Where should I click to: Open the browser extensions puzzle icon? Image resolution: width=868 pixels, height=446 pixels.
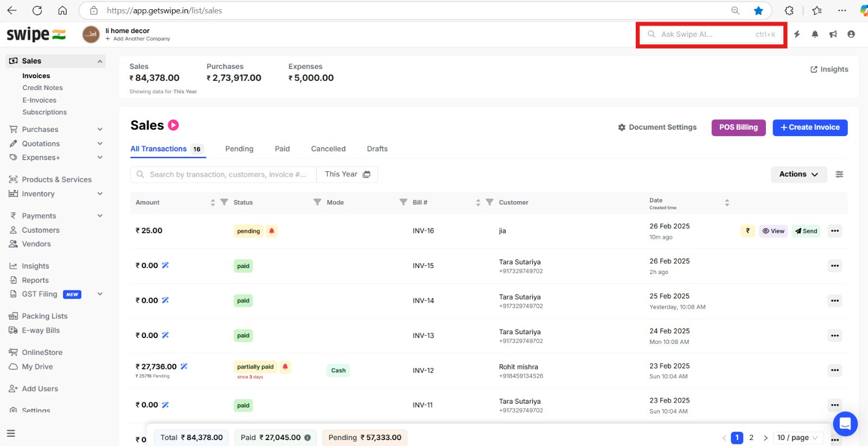[789, 10]
